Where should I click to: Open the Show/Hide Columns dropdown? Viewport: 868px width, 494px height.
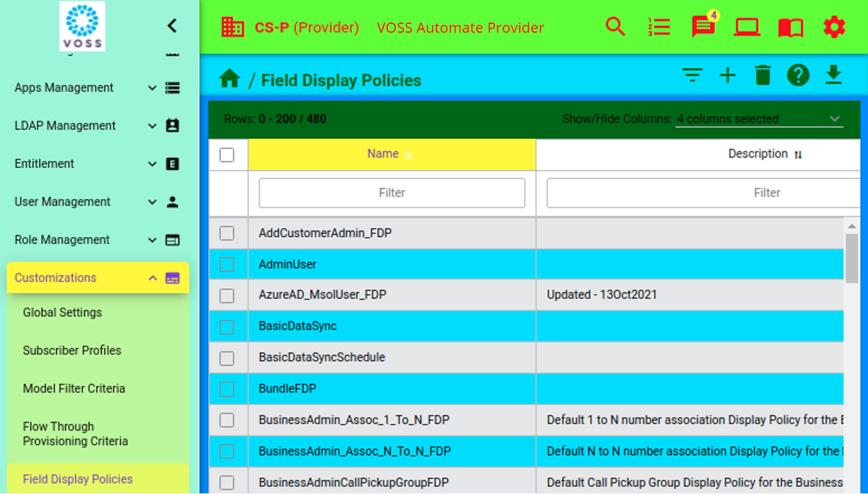point(759,119)
